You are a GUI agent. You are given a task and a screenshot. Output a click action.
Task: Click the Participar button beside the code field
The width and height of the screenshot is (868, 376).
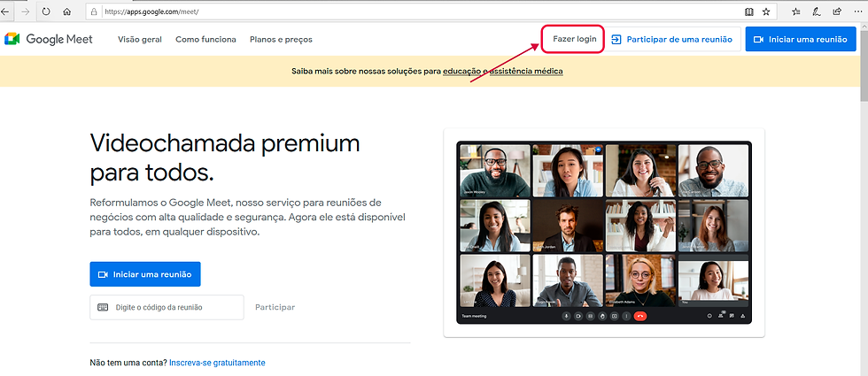coord(275,308)
